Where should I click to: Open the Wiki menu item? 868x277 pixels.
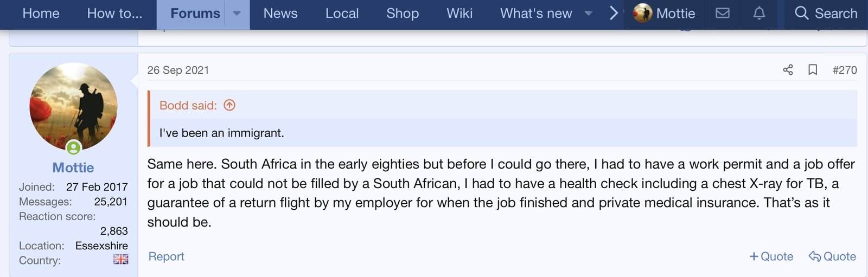[459, 14]
